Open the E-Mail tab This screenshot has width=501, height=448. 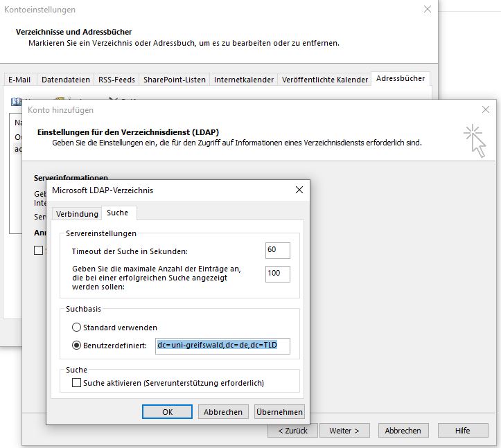(19, 80)
